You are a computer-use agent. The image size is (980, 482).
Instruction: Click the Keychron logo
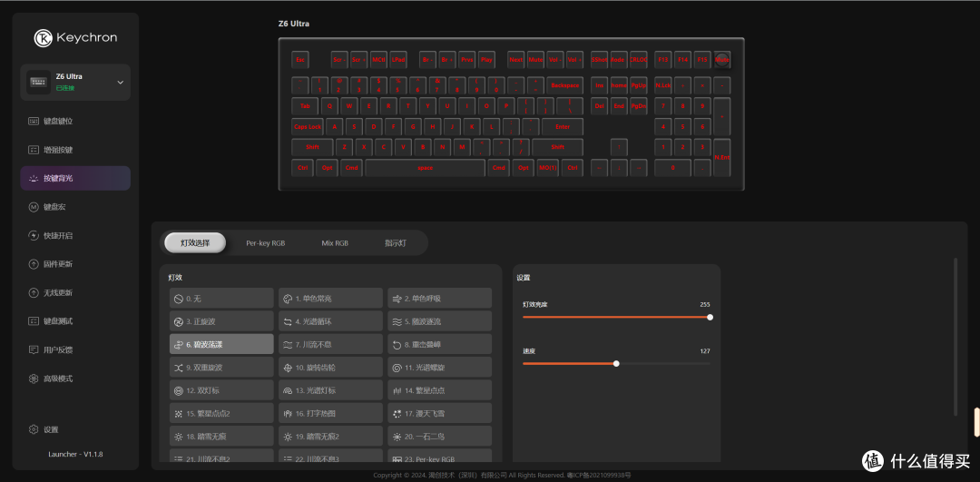click(x=75, y=37)
